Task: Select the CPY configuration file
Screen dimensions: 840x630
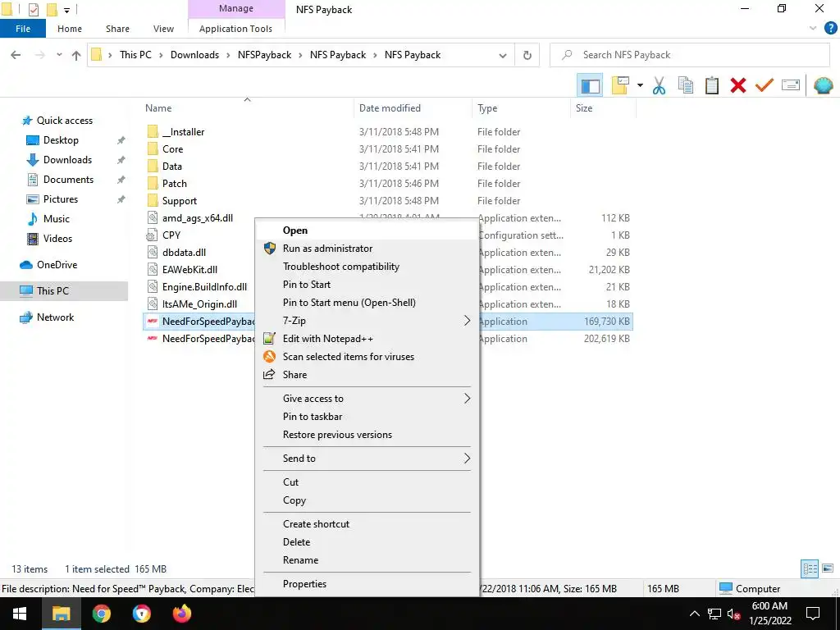Action: tap(171, 235)
